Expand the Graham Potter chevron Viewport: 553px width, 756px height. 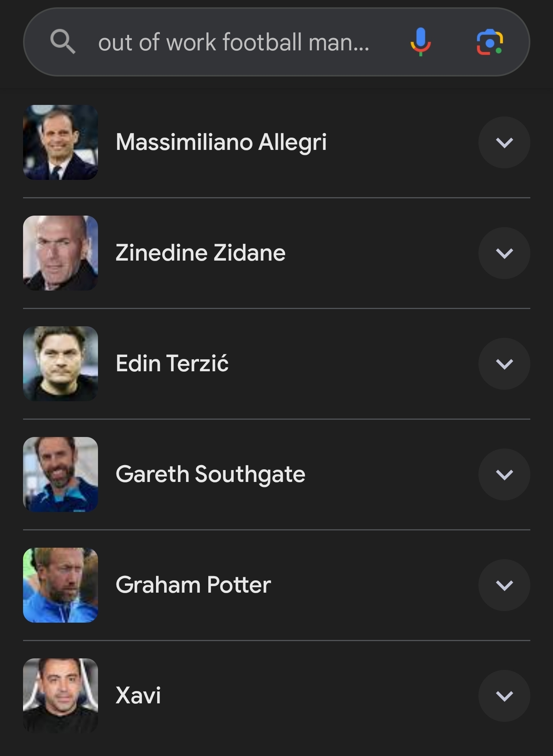[x=504, y=585]
